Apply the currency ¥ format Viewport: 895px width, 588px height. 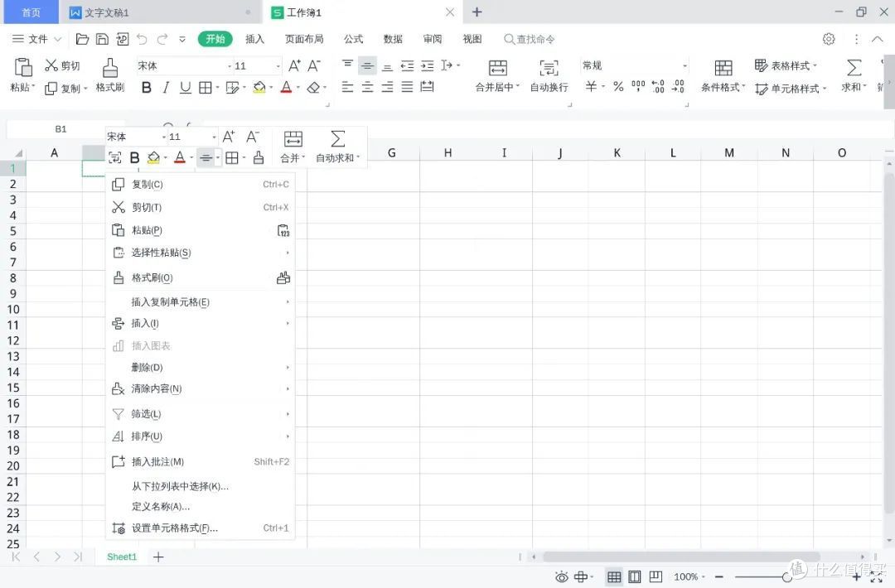tap(592, 86)
